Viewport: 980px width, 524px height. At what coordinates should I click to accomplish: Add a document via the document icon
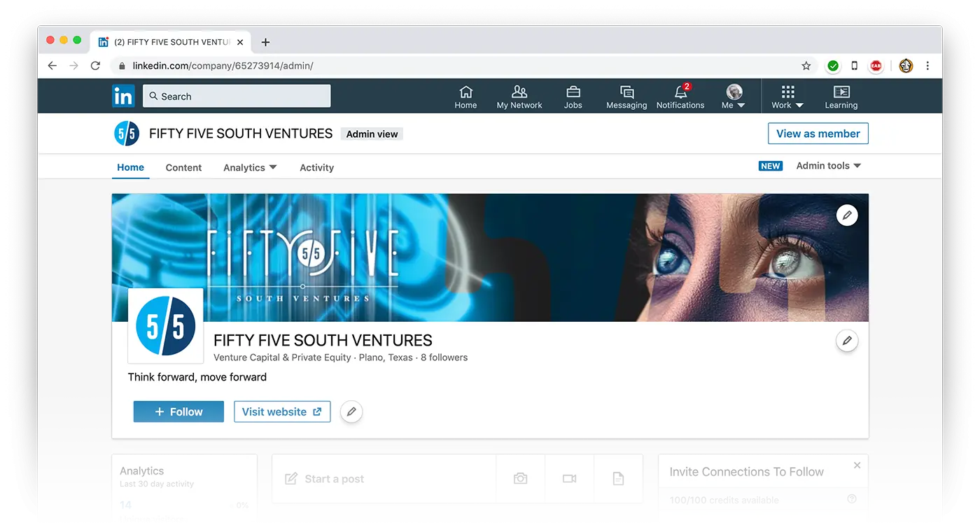(x=618, y=479)
